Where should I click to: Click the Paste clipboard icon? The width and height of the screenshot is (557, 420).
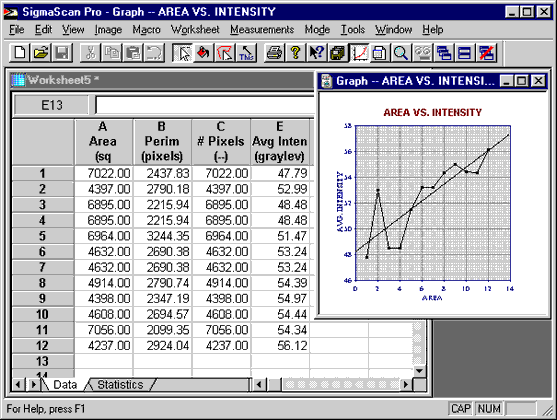coord(133,53)
